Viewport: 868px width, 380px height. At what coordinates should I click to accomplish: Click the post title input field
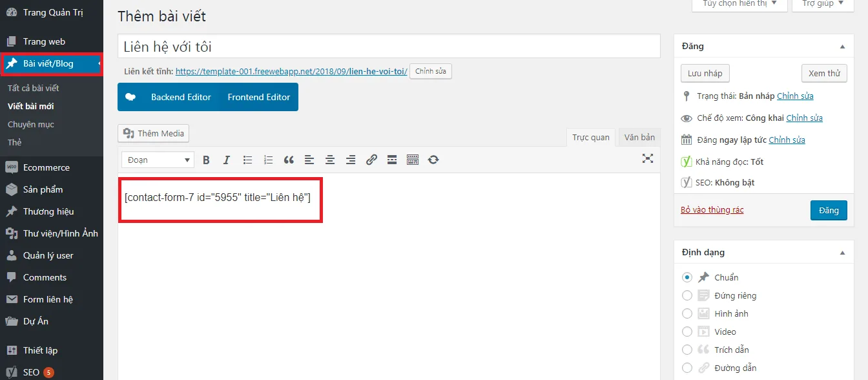389,47
